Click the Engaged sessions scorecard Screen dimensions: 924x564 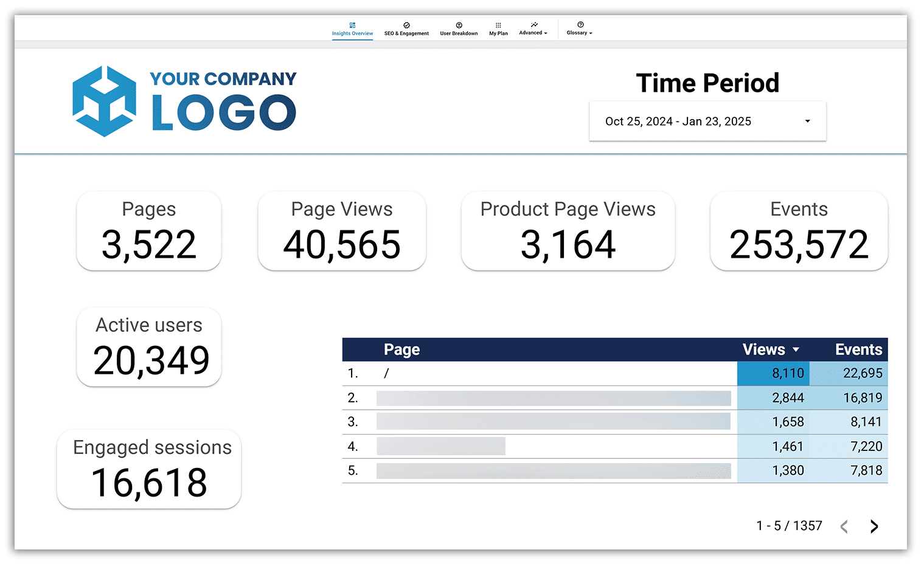click(149, 469)
